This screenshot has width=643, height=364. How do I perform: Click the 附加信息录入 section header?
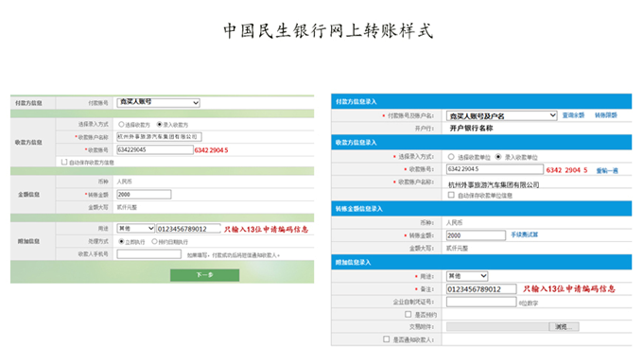click(x=481, y=262)
